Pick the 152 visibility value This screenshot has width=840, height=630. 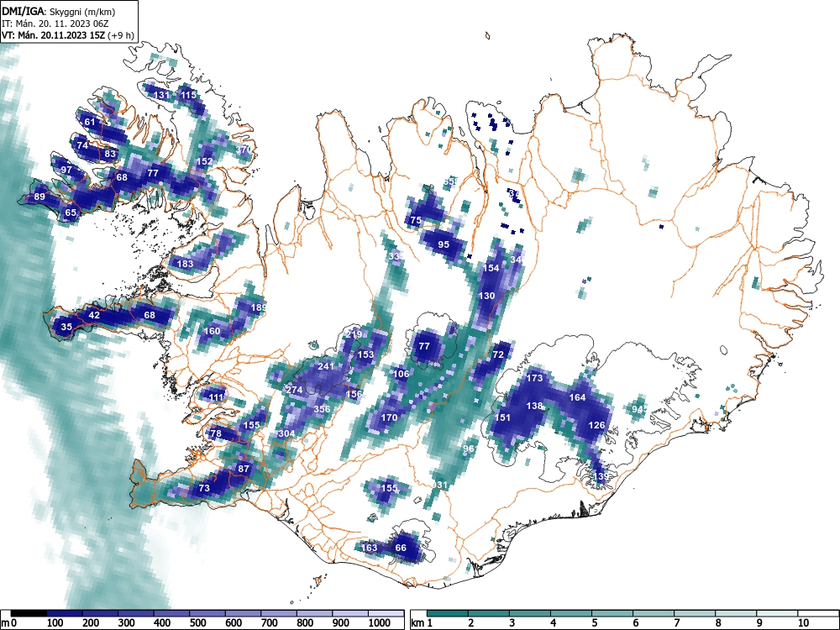coord(205,161)
